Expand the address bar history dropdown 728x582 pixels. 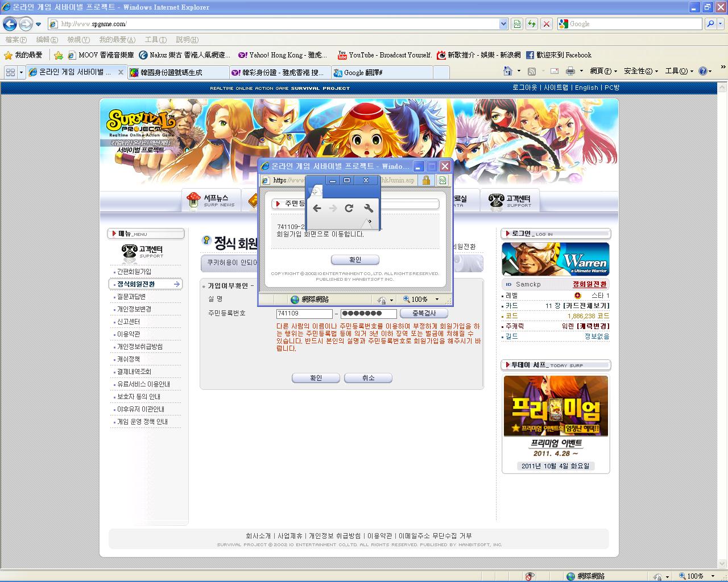point(503,24)
